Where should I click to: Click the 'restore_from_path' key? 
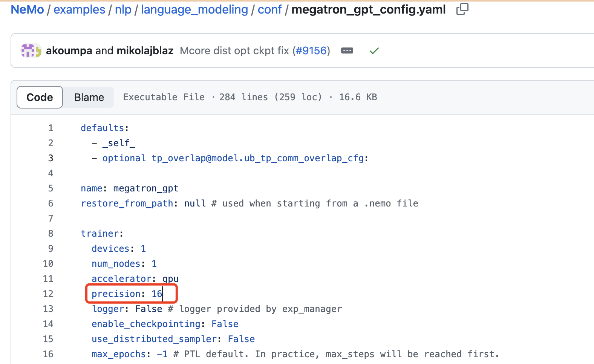pyautogui.click(x=127, y=203)
